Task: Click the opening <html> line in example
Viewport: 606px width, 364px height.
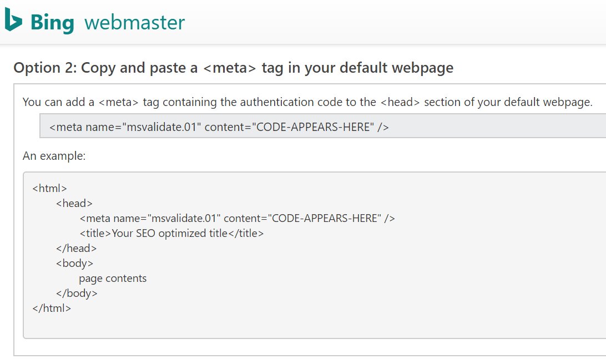Action: click(x=50, y=188)
